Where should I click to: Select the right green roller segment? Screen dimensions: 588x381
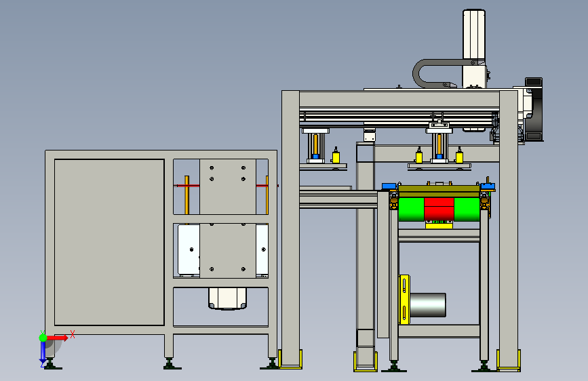tap(467, 209)
